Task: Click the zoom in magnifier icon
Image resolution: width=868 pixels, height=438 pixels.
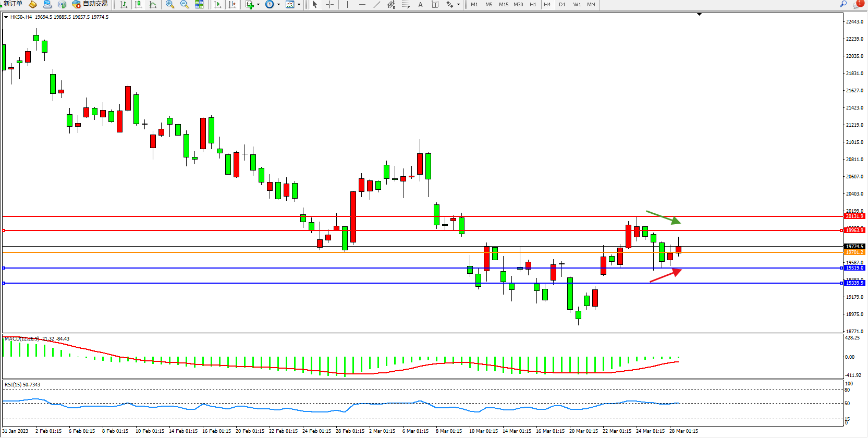Action: click(170, 5)
